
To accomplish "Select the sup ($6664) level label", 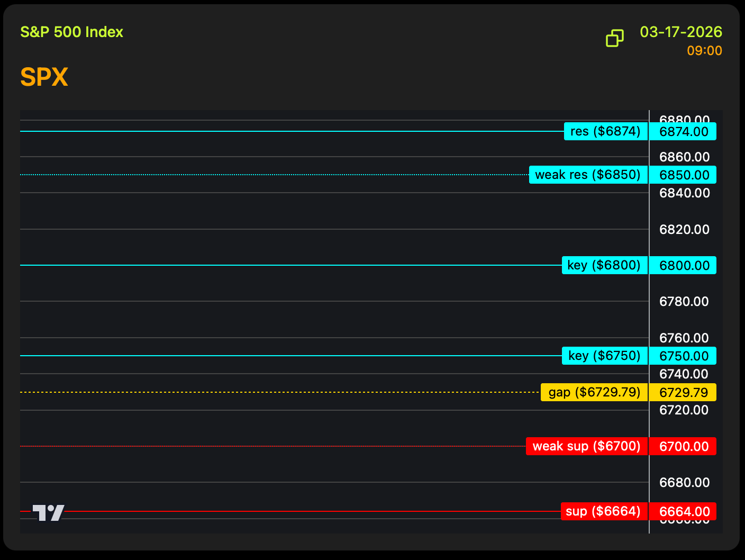I will [x=605, y=511].
